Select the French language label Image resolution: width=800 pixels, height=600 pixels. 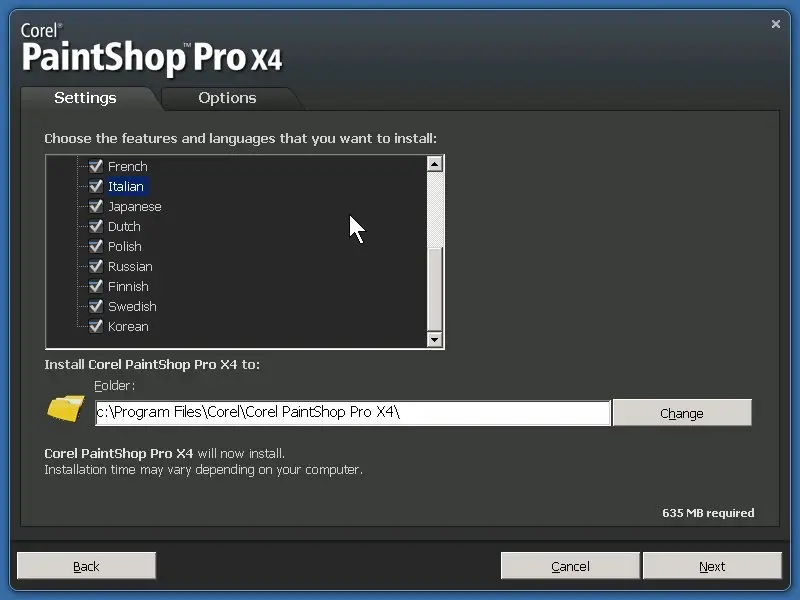(x=128, y=166)
